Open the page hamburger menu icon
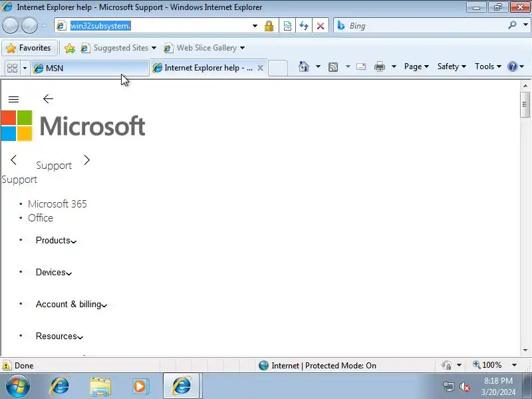This screenshot has height=399, width=532. (13, 99)
